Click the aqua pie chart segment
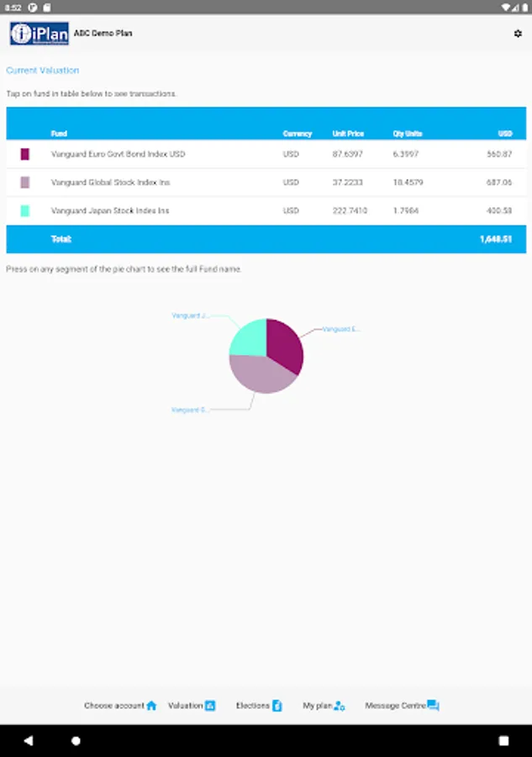The height and width of the screenshot is (757, 532). point(252,340)
